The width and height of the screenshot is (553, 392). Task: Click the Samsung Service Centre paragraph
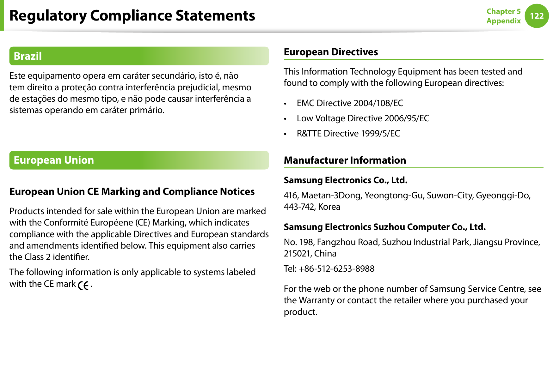click(412, 300)
